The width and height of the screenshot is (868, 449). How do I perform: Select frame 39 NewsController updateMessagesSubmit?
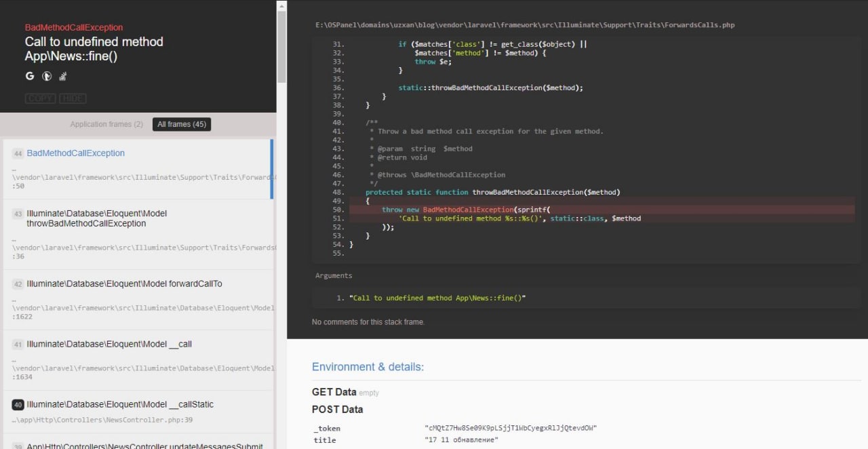point(144,445)
